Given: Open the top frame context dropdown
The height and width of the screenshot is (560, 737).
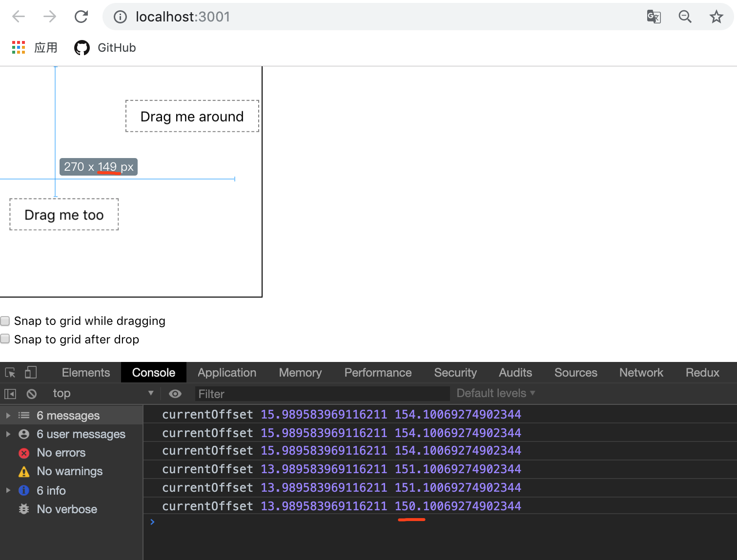Looking at the screenshot, I should point(102,393).
